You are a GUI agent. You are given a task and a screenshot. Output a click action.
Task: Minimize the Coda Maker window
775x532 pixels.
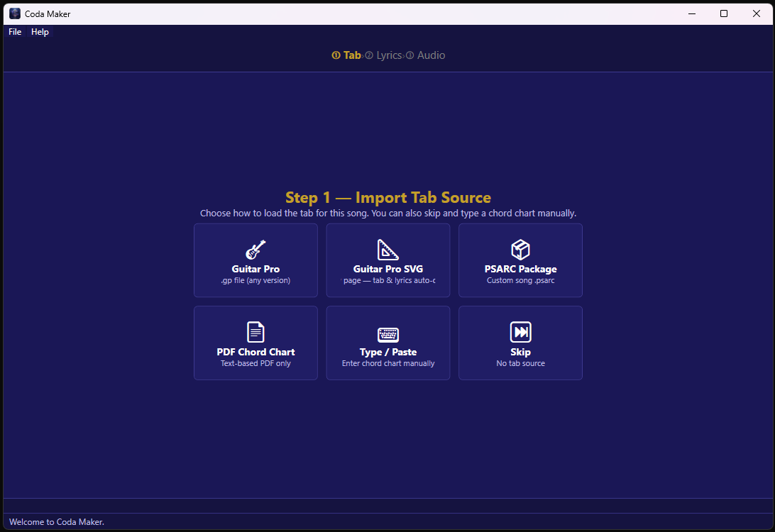point(692,13)
